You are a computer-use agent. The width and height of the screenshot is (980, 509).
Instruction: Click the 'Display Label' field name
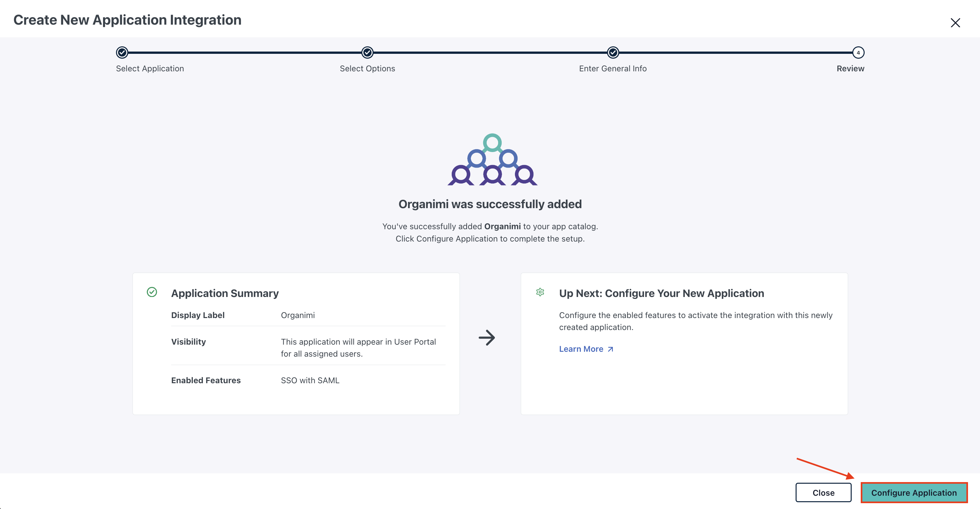point(198,315)
